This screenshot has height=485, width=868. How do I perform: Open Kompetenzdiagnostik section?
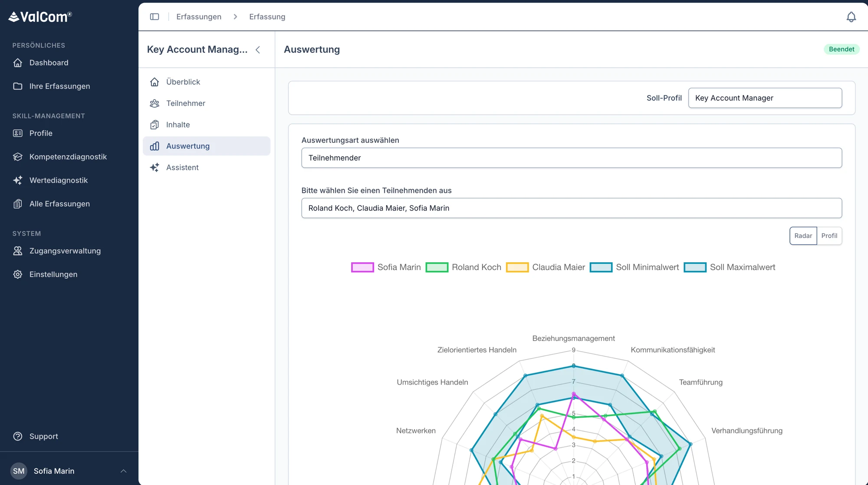pyautogui.click(x=68, y=157)
